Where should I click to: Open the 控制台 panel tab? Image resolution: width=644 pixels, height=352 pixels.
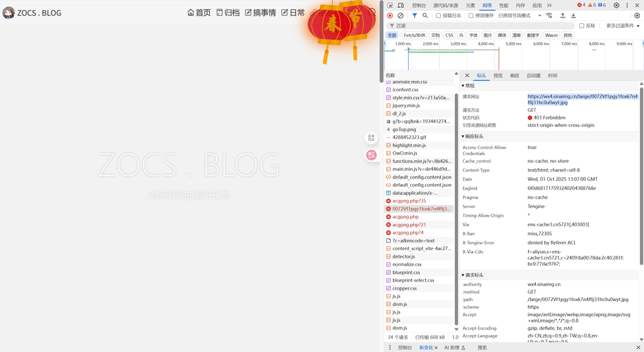[x=419, y=5]
